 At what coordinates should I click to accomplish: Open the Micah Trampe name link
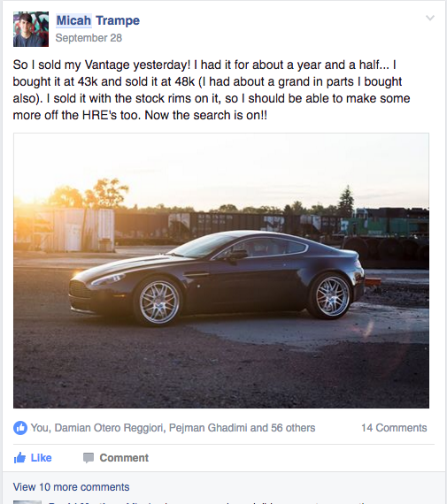tap(98, 20)
